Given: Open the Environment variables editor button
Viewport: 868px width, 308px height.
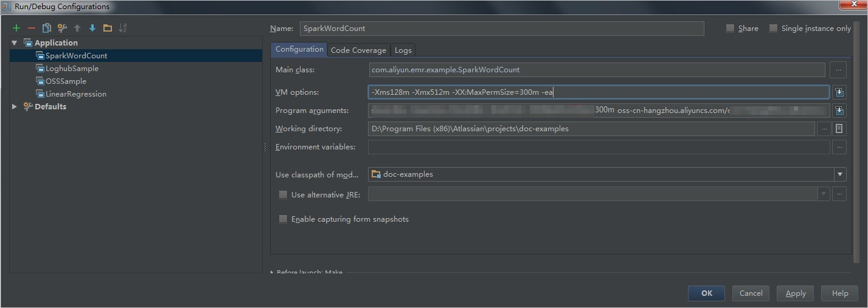Looking at the screenshot, I should (839, 147).
